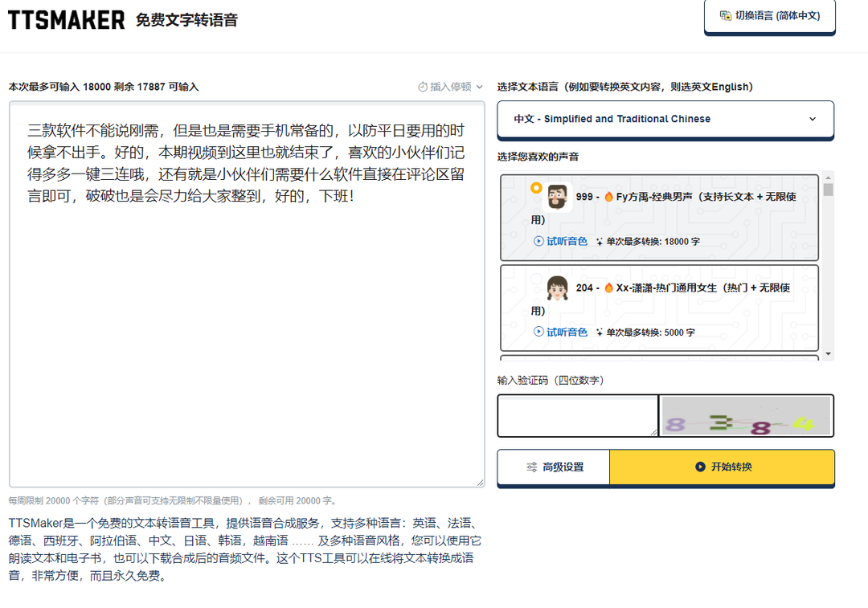Screen dimensions: 868x608
Task: Start conversion with 开始转换 button
Action: tap(723, 467)
